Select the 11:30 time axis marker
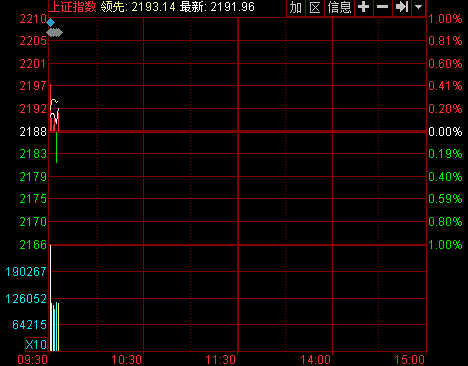468x366 pixels. point(221,360)
